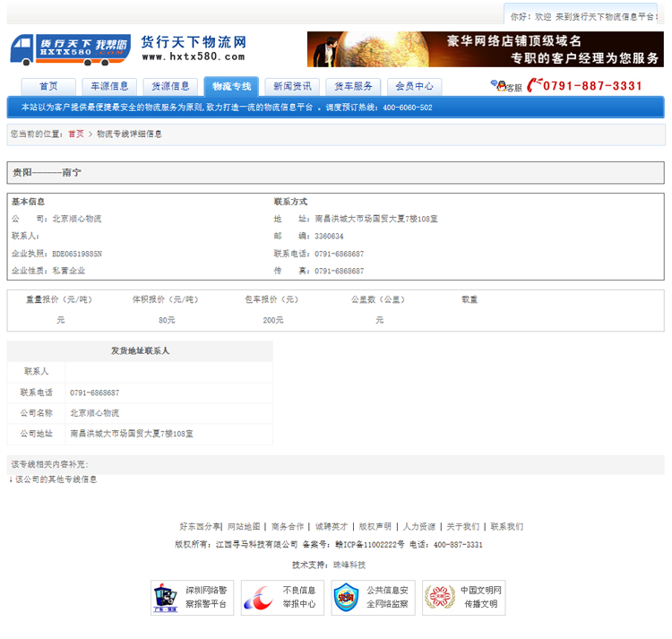Click the 贵阳———南宁 route title

(x=47, y=173)
